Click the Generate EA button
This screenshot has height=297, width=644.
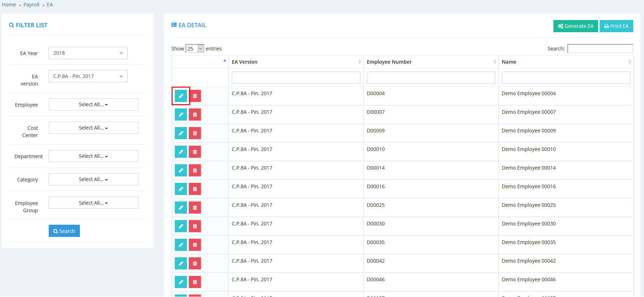[x=575, y=26]
